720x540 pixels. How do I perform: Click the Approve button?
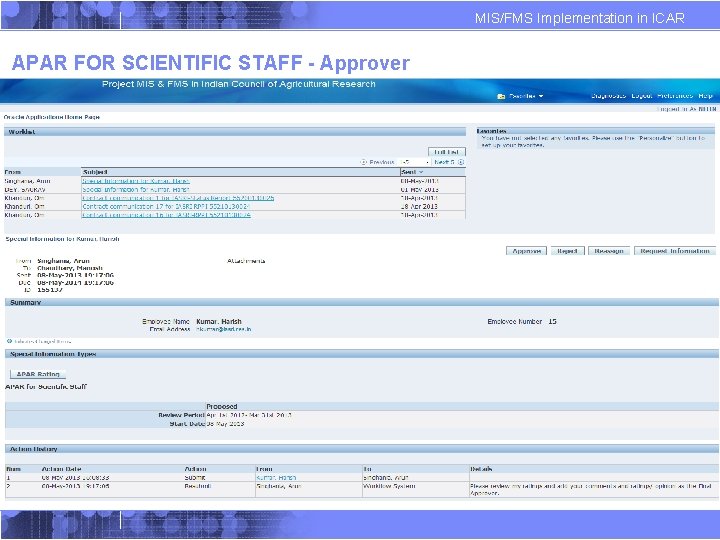coord(526,251)
